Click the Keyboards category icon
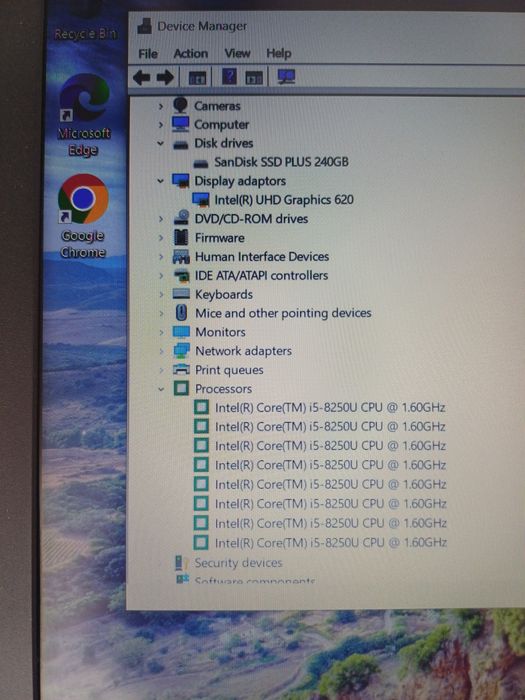The image size is (525, 700). click(181, 294)
